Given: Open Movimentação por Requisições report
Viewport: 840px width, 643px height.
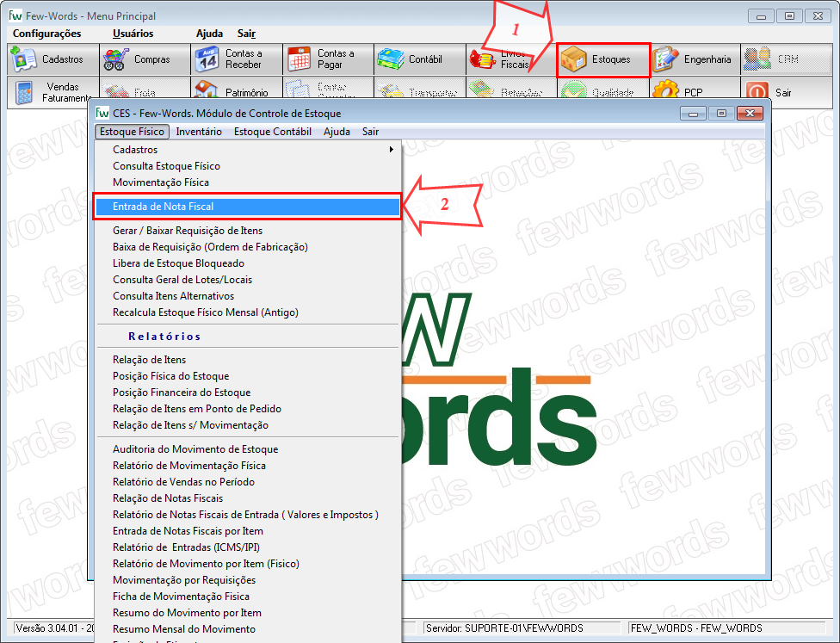Looking at the screenshot, I should [184, 580].
